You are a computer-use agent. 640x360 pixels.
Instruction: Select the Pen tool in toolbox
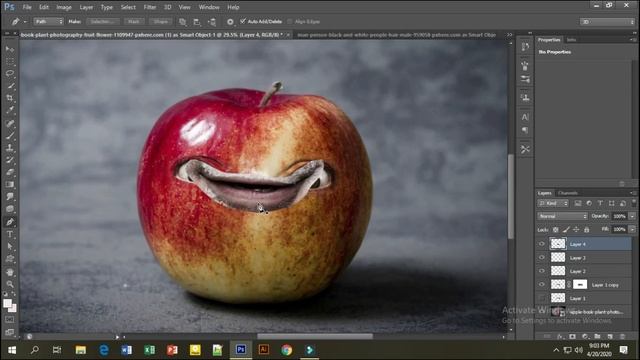[x=10, y=222]
